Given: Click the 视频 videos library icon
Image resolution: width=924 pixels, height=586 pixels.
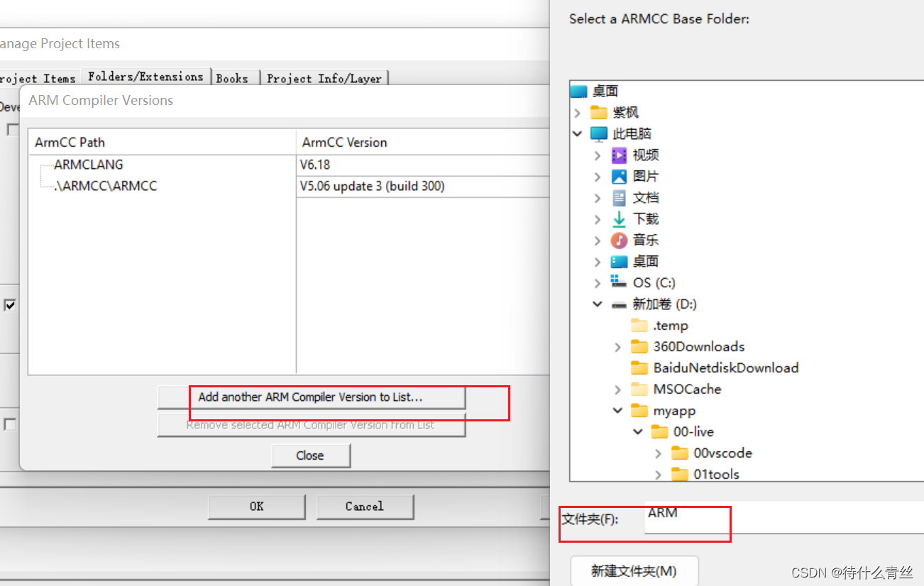Looking at the screenshot, I should click(x=620, y=155).
